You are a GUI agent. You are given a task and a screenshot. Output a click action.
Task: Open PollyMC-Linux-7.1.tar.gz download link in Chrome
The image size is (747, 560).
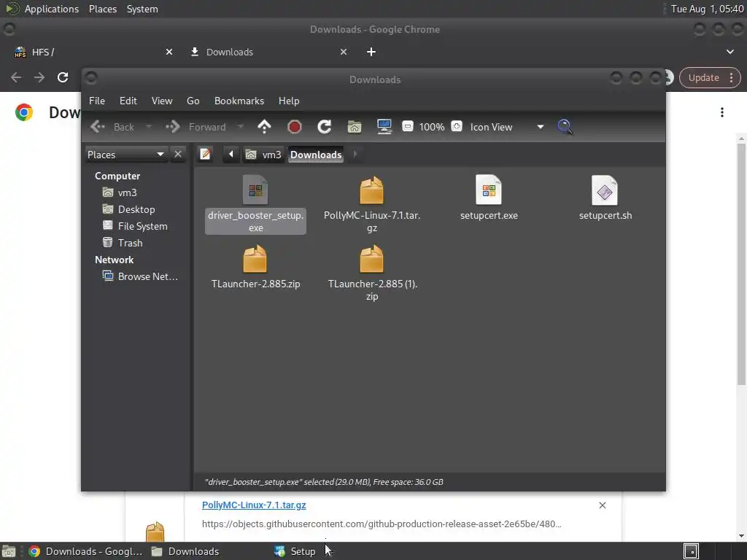click(x=254, y=505)
